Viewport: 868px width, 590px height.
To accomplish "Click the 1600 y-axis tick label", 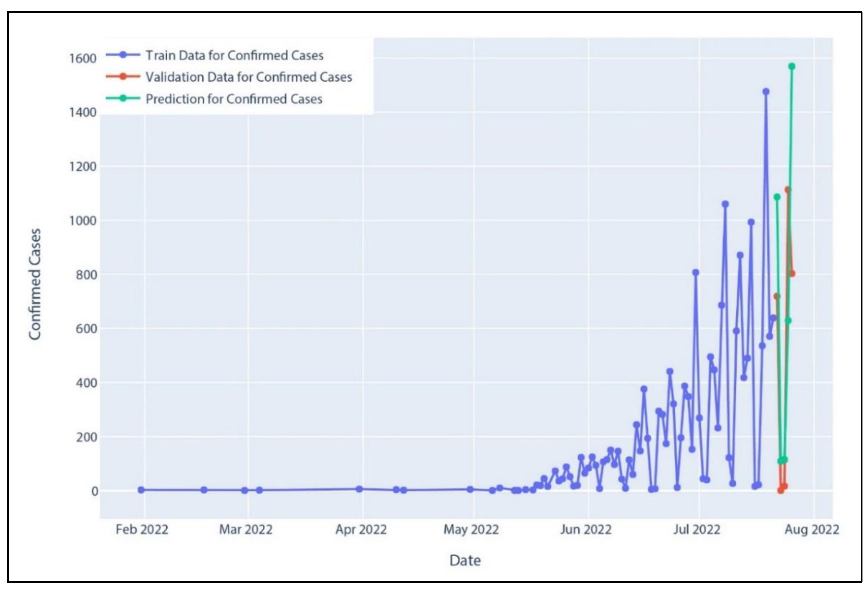I will coord(83,59).
